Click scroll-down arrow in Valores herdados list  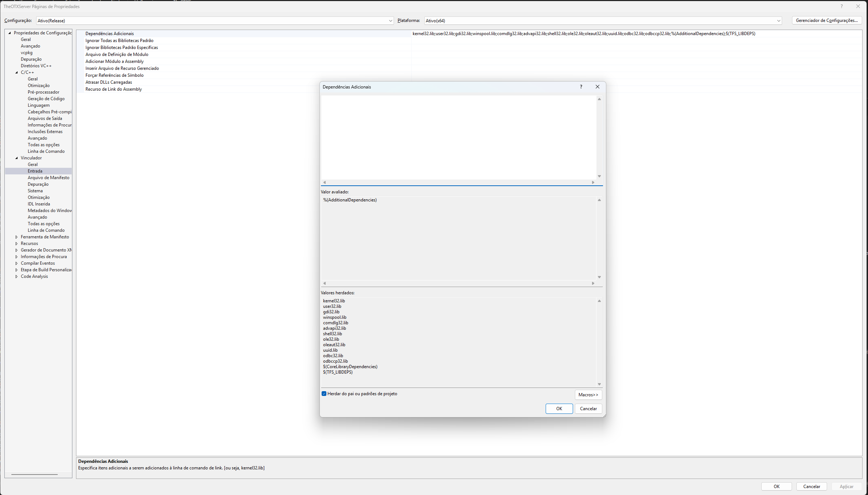pyautogui.click(x=599, y=384)
